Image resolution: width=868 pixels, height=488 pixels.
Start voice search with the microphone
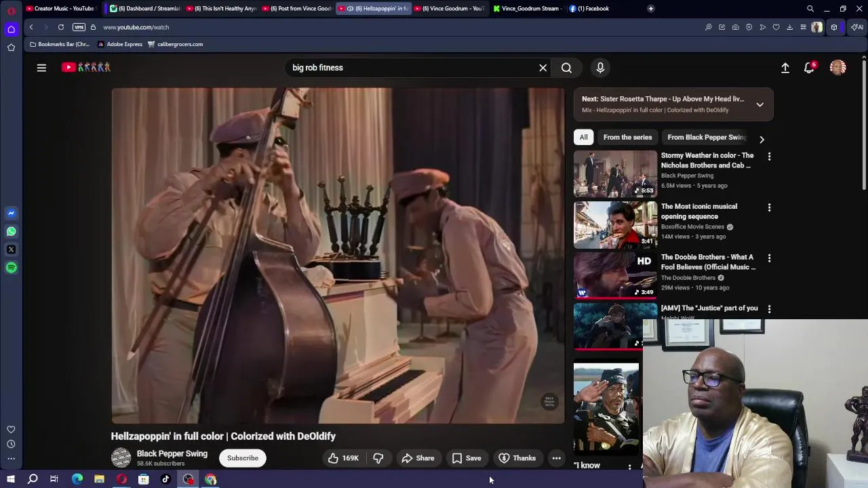(600, 68)
